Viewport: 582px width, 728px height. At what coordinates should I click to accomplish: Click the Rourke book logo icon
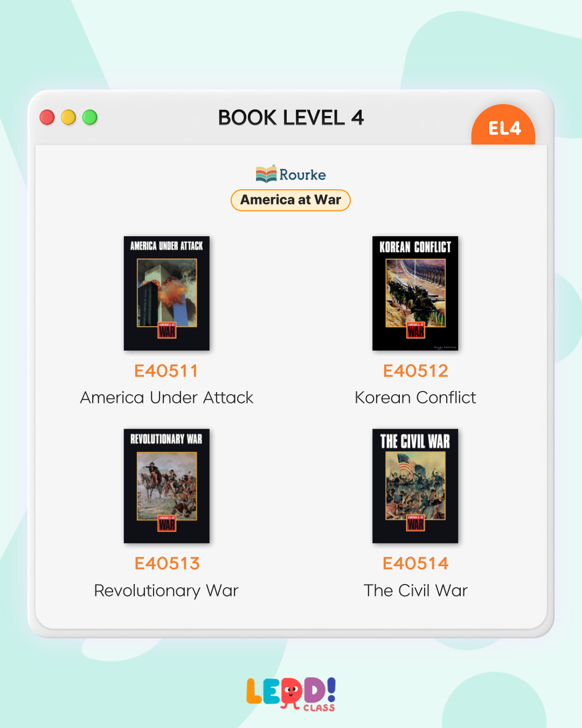266,174
